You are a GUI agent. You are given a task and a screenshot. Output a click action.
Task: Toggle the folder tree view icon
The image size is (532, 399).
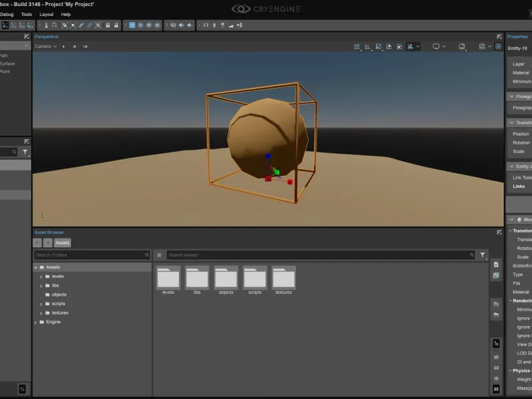(x=496, y=344)
